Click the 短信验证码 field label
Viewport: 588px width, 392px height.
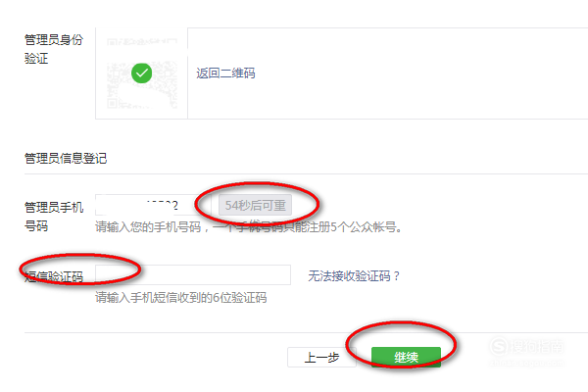(x=54, y=276)
